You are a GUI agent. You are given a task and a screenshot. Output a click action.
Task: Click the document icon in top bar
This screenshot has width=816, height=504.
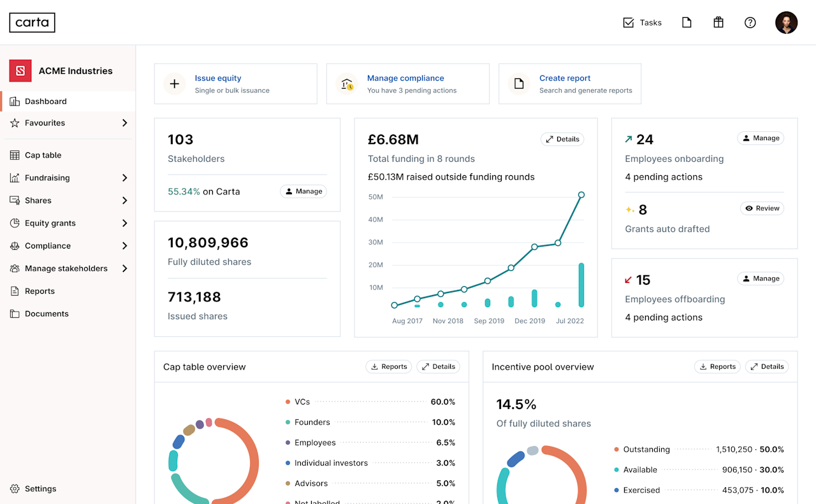click(687, 22)
